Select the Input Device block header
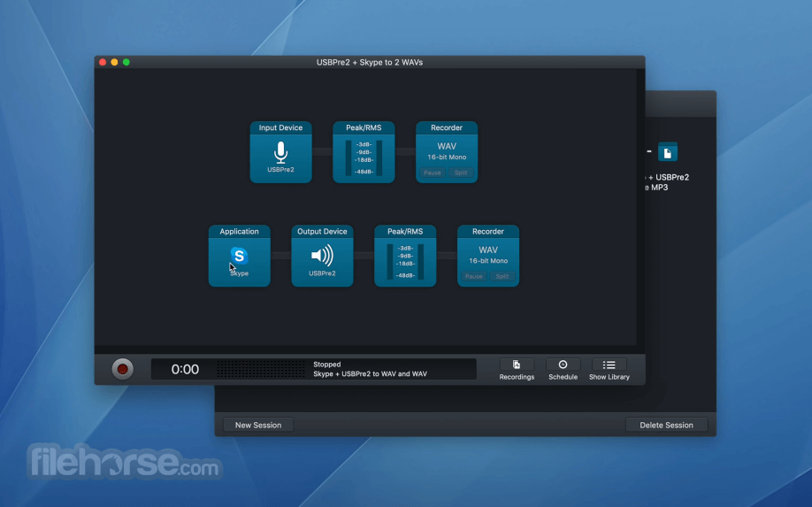Viewport: 812px width, 507px height. click(280, 128)
